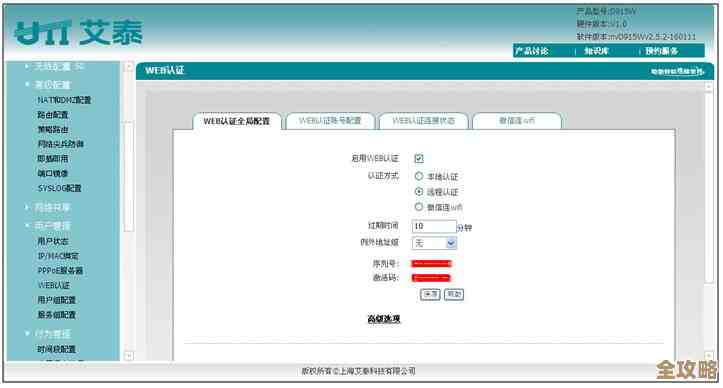The width and height of the screenshot is (723, 388).
Task: Switch to WEB认证账号配置 tab
Action: tap(330, 121)
